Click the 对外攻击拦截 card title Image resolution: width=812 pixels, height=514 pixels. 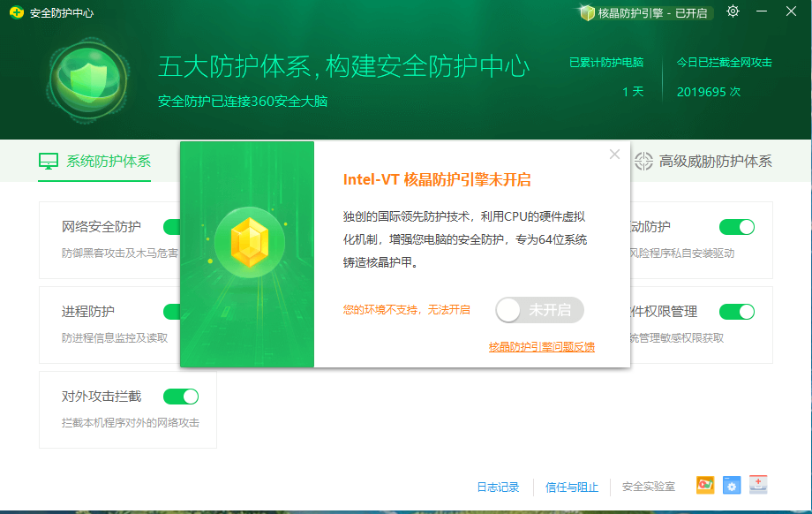coord(101,397)
